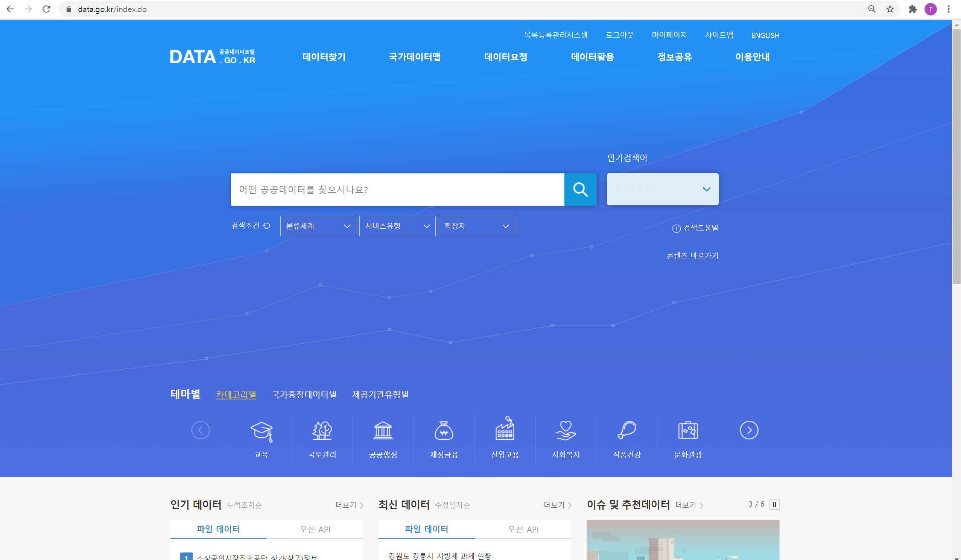
Task: Expand the 분류체계 dropdown
Action: pos(318,226)
